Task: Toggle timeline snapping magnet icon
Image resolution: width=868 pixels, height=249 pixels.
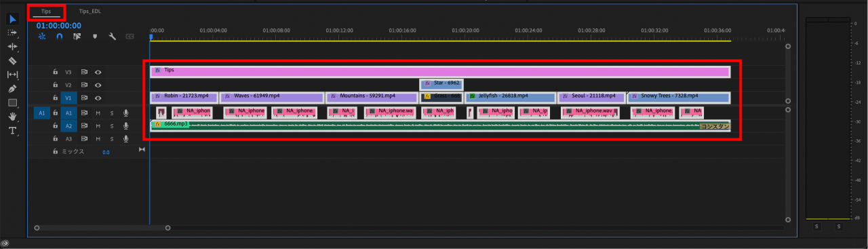Action: 59,37
